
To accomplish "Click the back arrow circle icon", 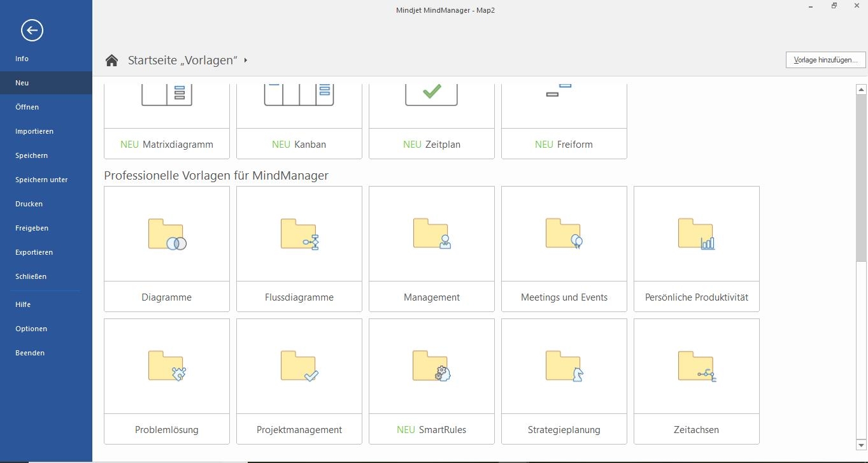I will pos(32,30).
